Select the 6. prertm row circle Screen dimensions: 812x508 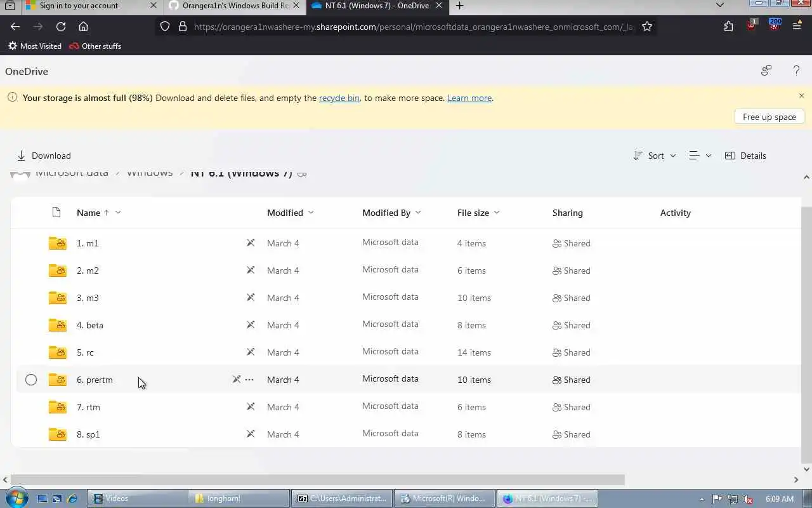(31, 380)
